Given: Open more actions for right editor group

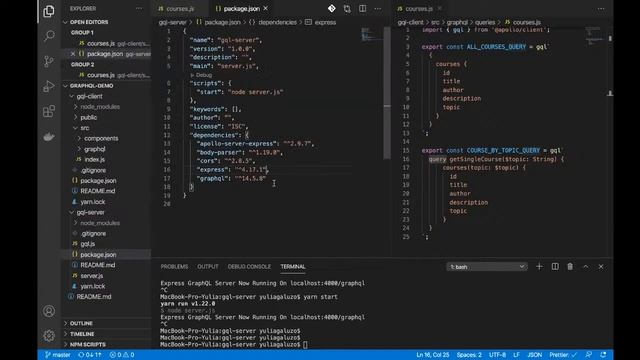Looking at the screenshot, I should (601, 9).
